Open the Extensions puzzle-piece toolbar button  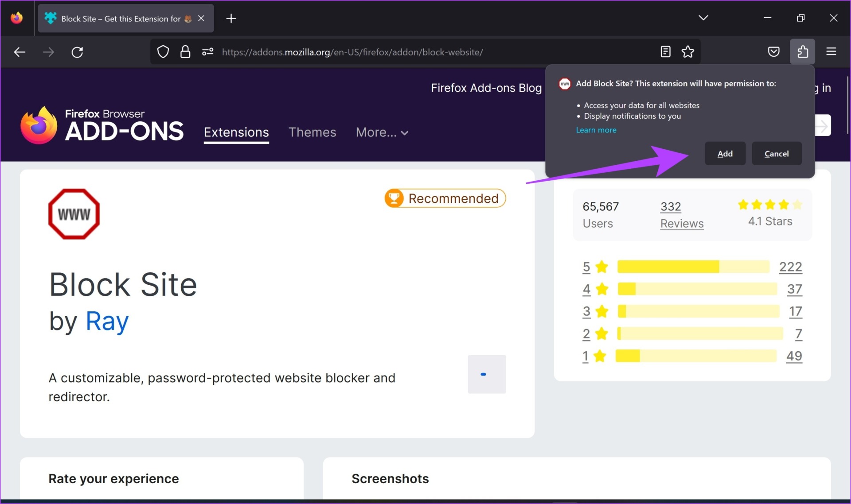[802, 52]
